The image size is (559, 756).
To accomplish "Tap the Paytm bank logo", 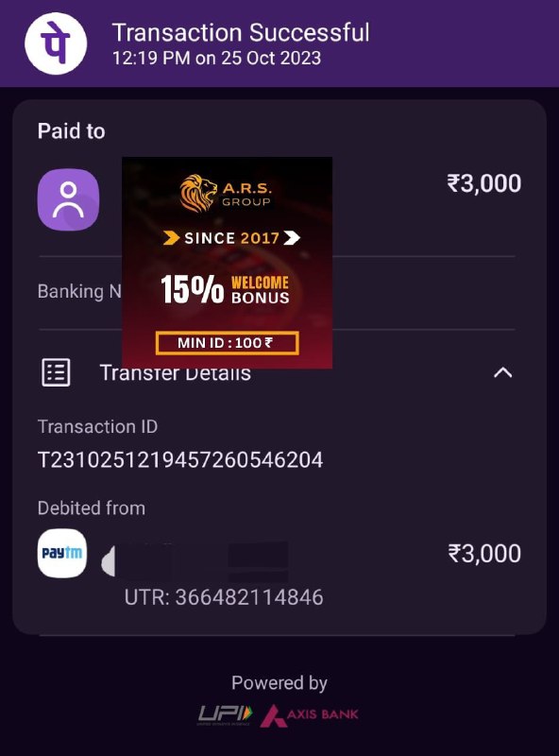I will point(62,553).
